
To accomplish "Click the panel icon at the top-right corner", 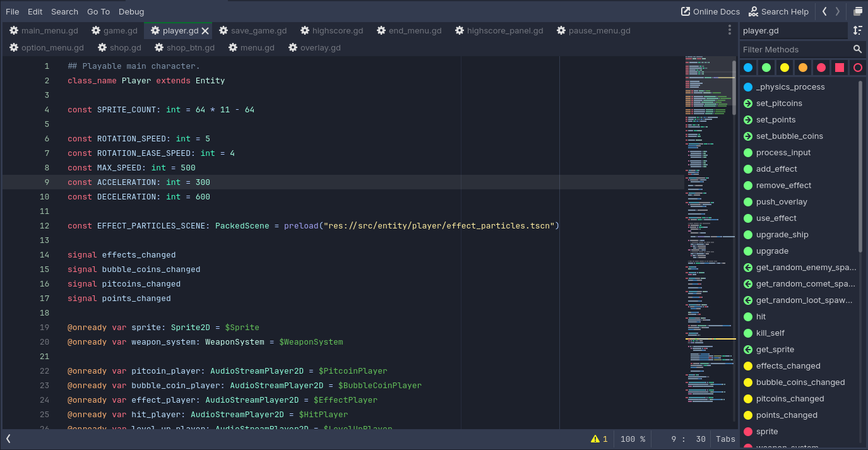I will pos(858,11).
